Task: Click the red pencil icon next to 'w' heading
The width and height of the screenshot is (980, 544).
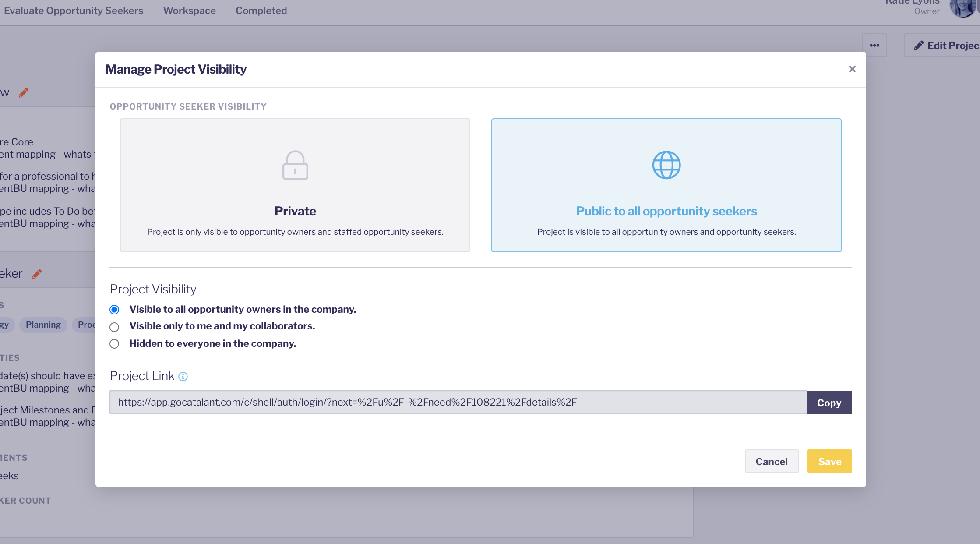Action: coord(24,93)
